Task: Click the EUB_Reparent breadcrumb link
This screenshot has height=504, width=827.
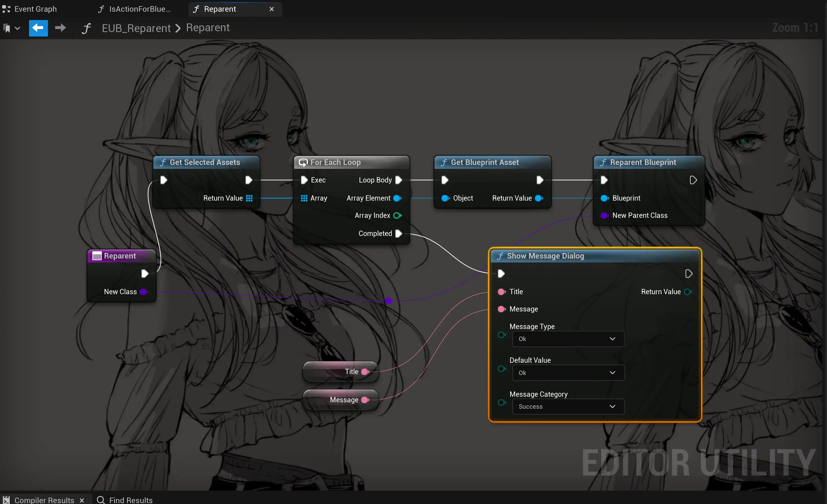Action: tap(136, 28)
